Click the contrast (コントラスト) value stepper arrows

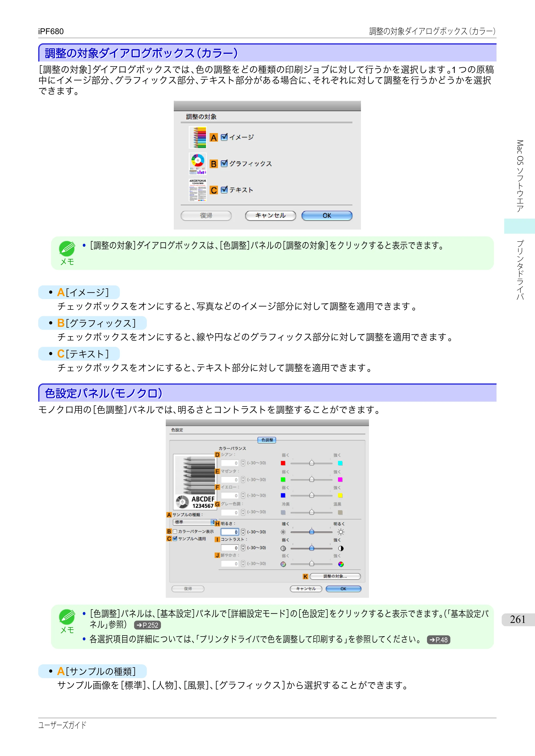(243, 548)
